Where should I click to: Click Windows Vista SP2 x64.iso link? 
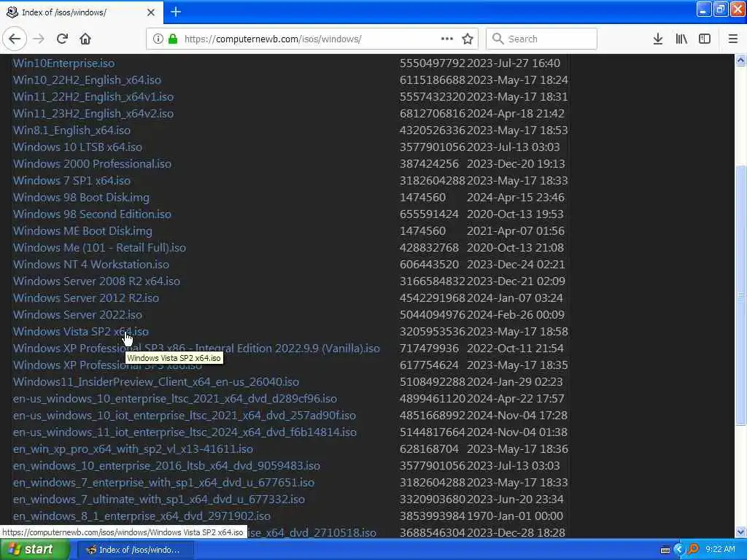(x=80, y=332)
